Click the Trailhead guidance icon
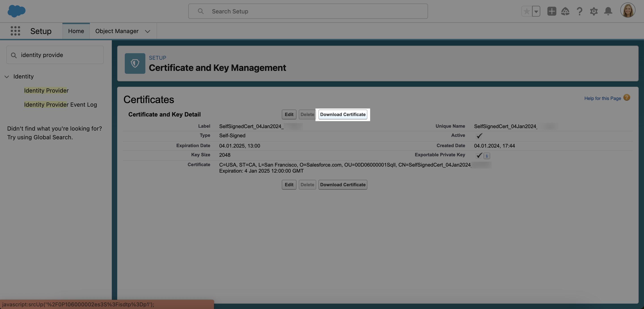Image resolution: width=644 pixels, height=309 pixels. pos(565,11)
